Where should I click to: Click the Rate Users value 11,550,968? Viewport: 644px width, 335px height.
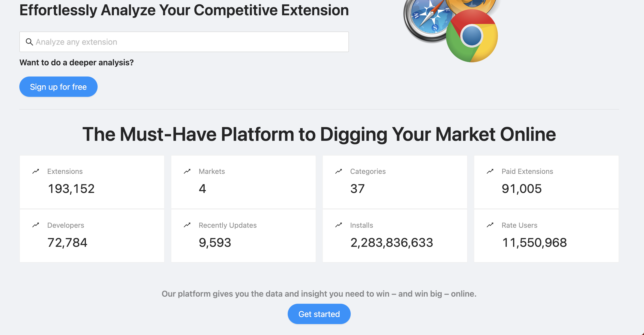click(x=534, y=242)
